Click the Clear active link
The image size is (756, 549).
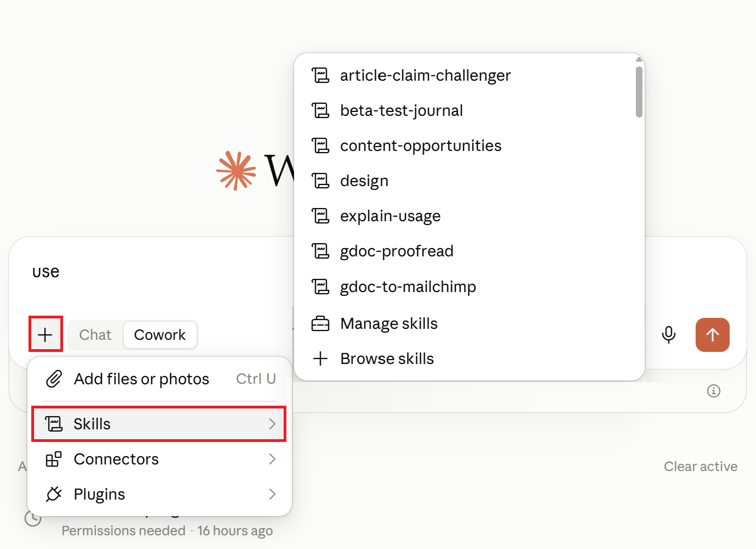pyautogui.click(x=701, y=467)
